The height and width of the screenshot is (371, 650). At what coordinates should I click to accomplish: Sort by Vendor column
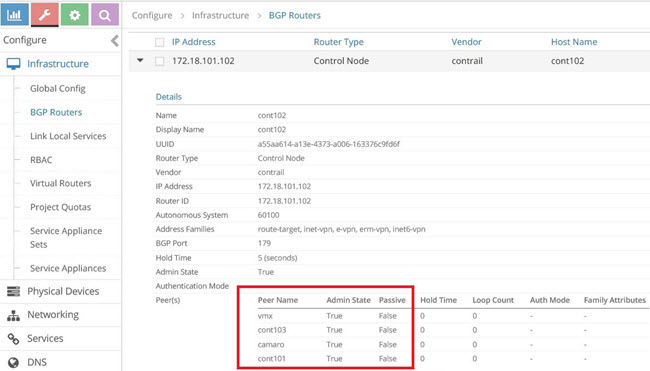pos(466,42)
